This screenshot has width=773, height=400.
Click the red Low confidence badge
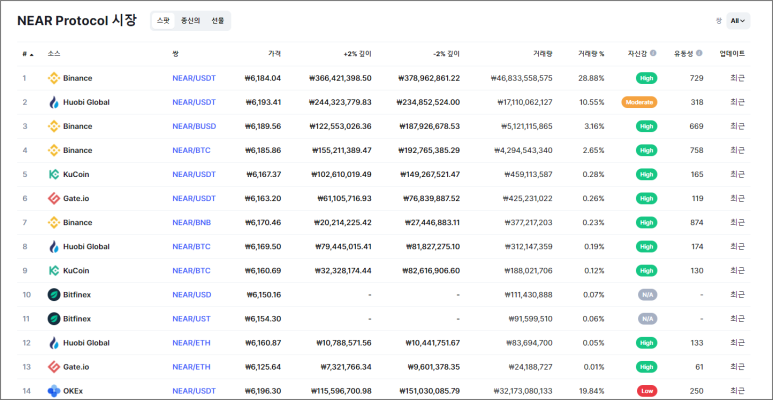pyautogui.click(x=646, y=391)
